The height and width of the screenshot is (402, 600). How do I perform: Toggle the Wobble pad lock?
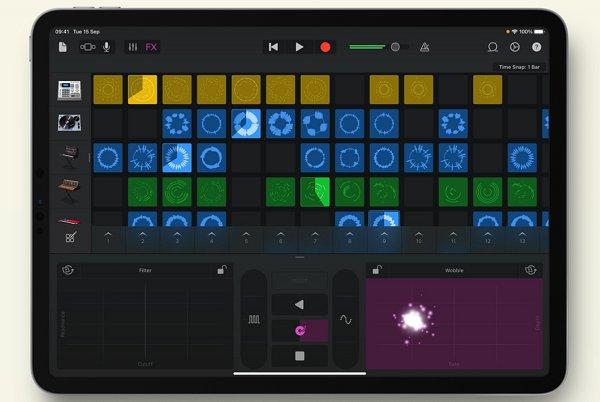[x=377, y=270]
